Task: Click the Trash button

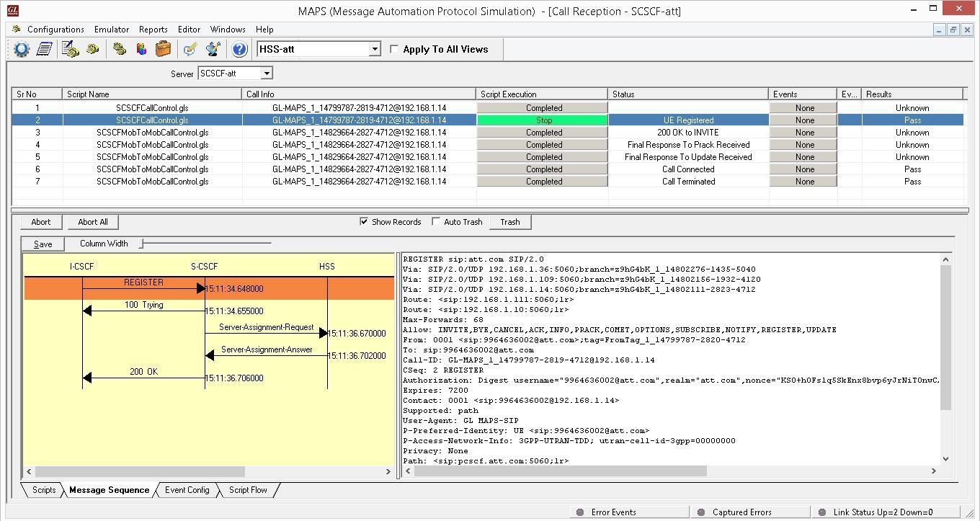Action: (510, 222)
